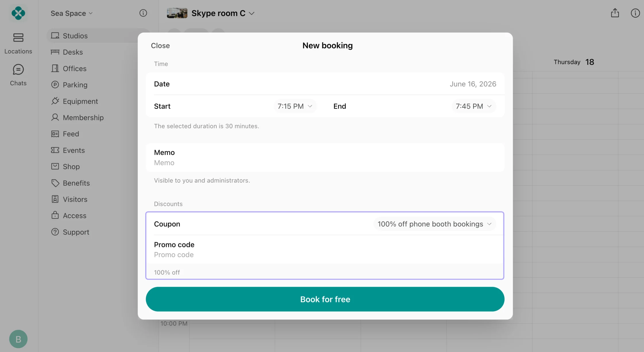Click the Membership person icon
The width and height of the screenshot is (644, 352).
coord(55,118)
